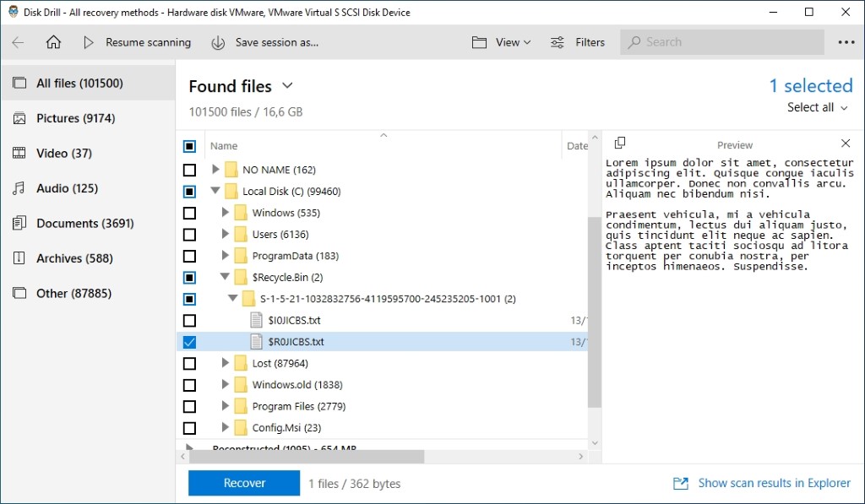
Task: Click the View menu label
Action: point(508,42)
